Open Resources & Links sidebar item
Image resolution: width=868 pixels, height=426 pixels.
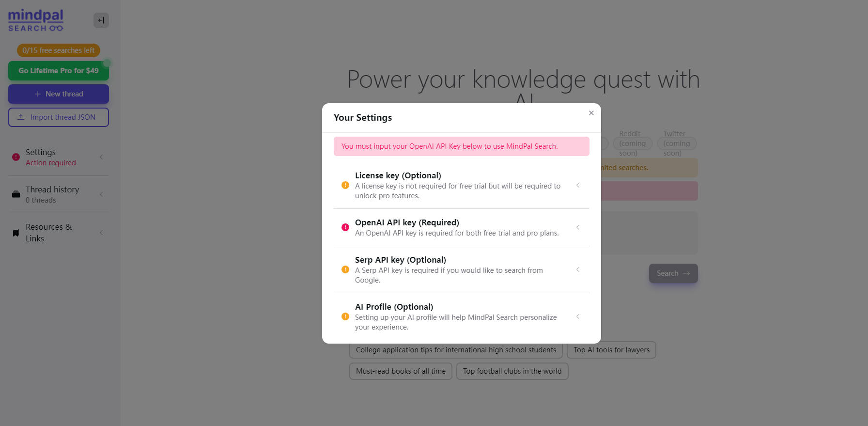click(x=59, y=233)
